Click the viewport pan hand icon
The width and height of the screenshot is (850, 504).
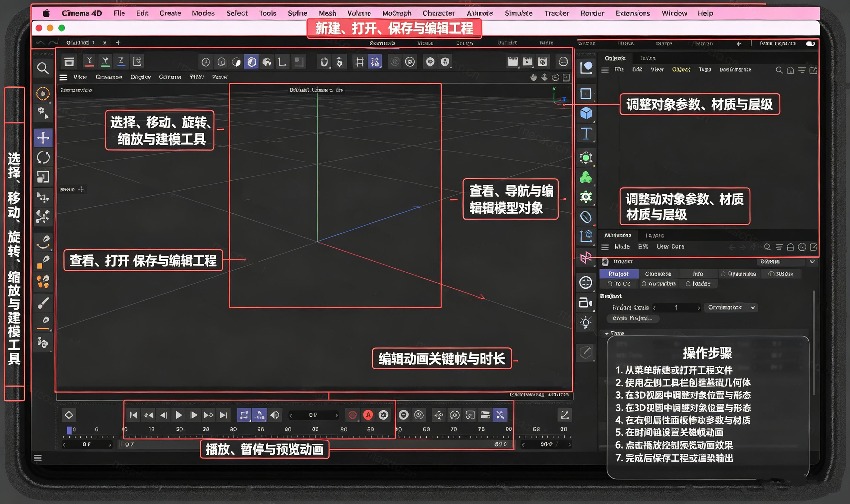[534, 77]
